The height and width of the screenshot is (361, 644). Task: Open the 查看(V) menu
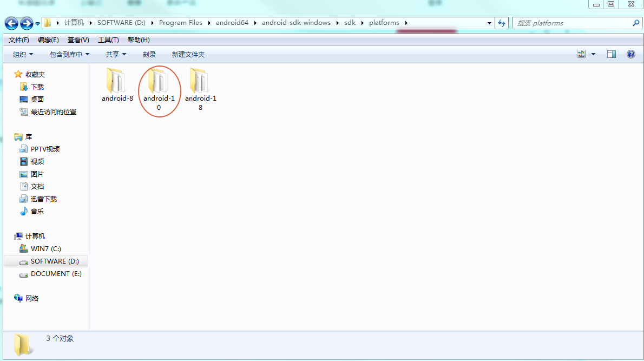[x=77, y=40]
